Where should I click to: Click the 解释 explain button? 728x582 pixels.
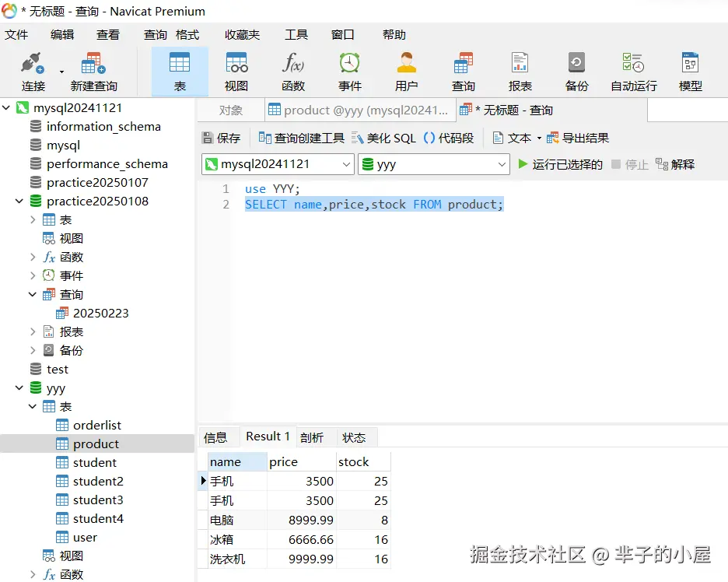pos(675,164)
